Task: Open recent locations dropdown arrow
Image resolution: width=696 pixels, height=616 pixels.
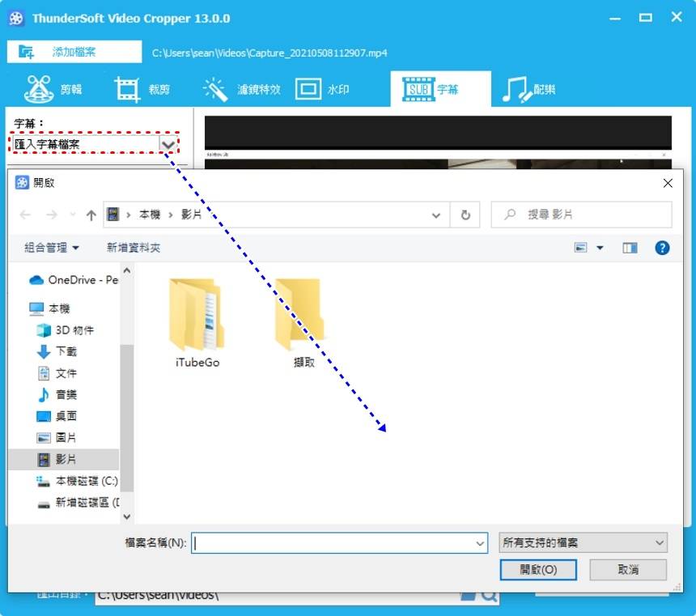Action: 72,215
